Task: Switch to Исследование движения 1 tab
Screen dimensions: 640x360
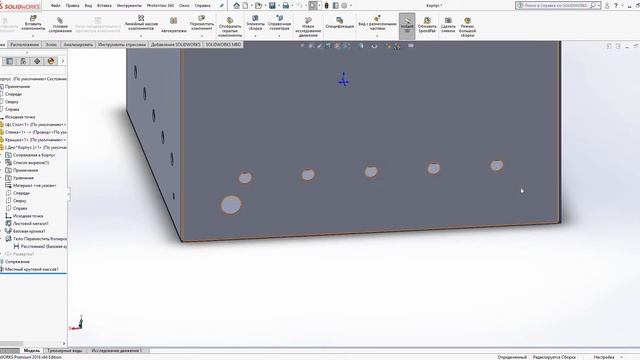Action: [117, 350]
